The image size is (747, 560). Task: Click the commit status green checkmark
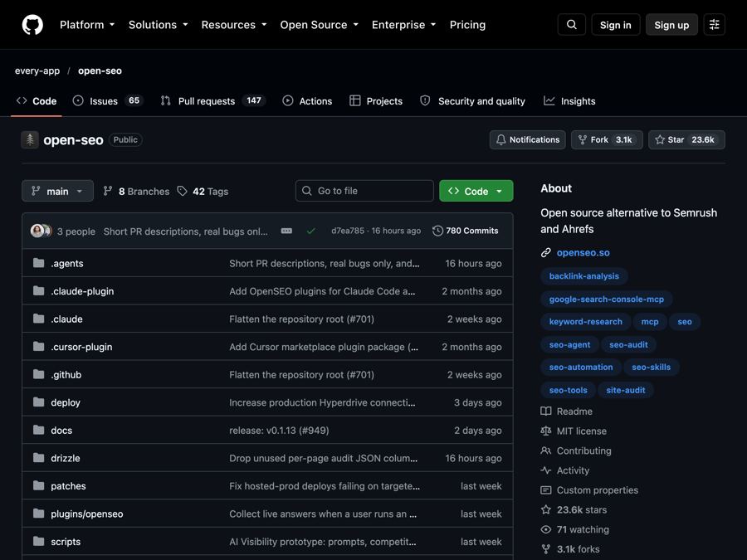tap(311, 231)
